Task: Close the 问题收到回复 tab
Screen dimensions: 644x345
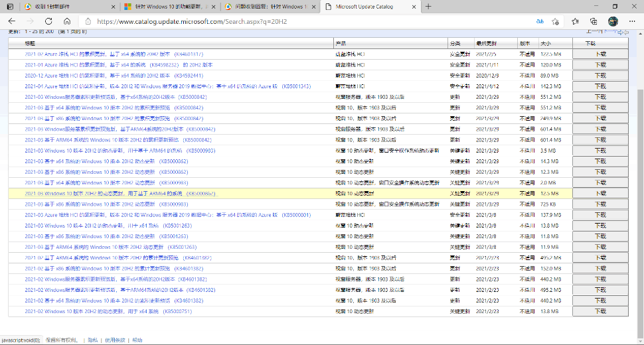Action: point(314,7)
